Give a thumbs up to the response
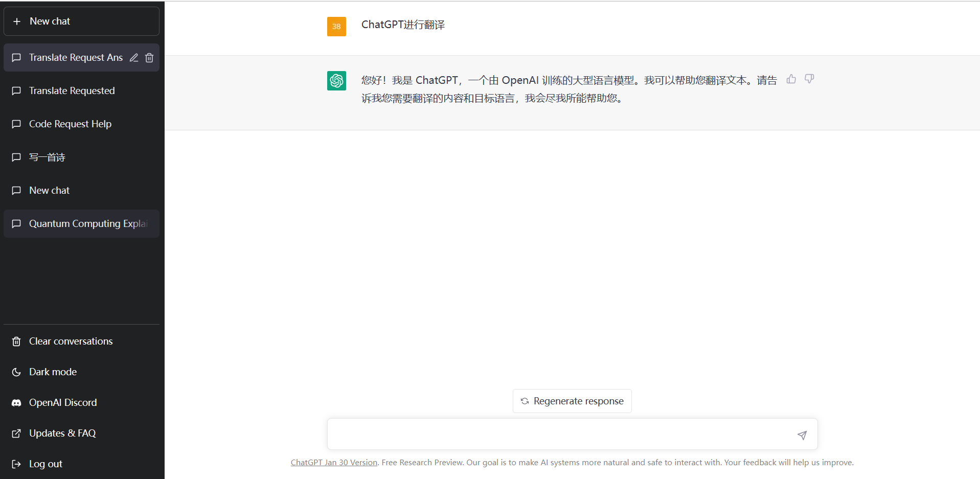Image resolution: width=980 pixels, height=479 pixels. tap(791, 79)
